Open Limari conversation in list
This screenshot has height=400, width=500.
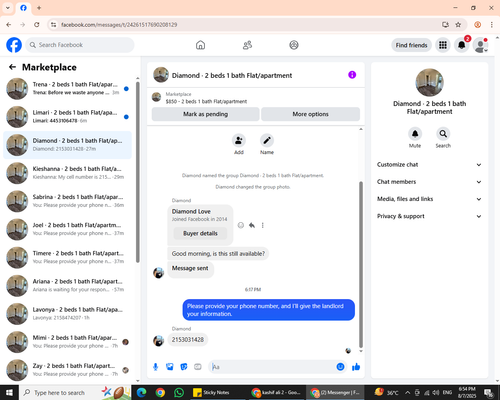(x=67, y=117)
